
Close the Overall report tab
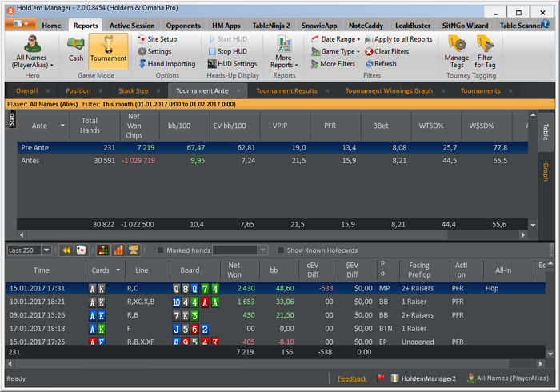pos(48,90)
